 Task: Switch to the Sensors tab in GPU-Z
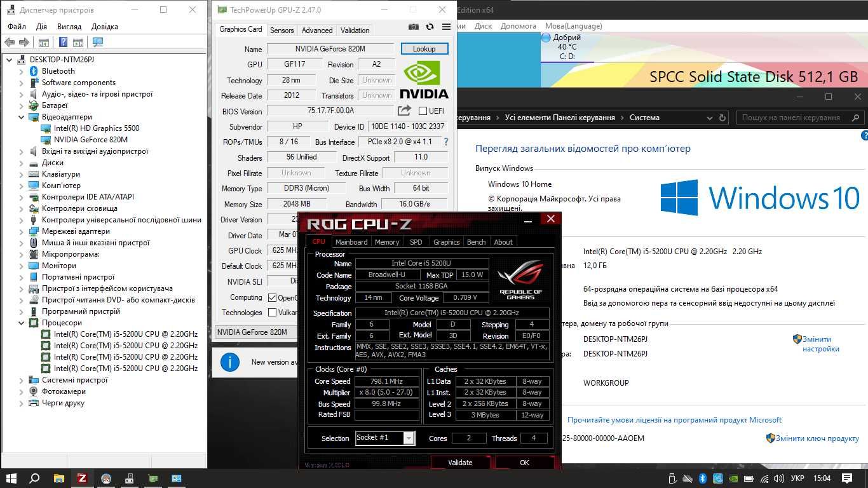[x=282, y=30]
